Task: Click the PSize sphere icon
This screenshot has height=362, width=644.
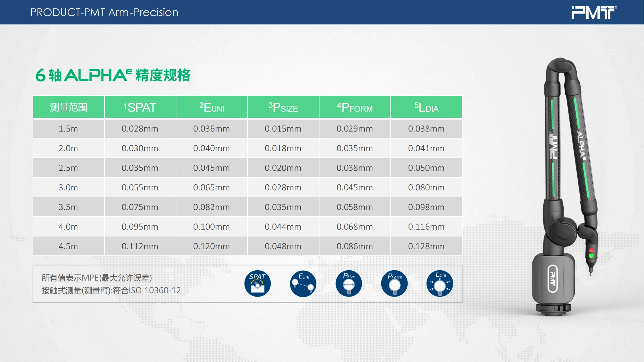Action: tap(349, 284)
